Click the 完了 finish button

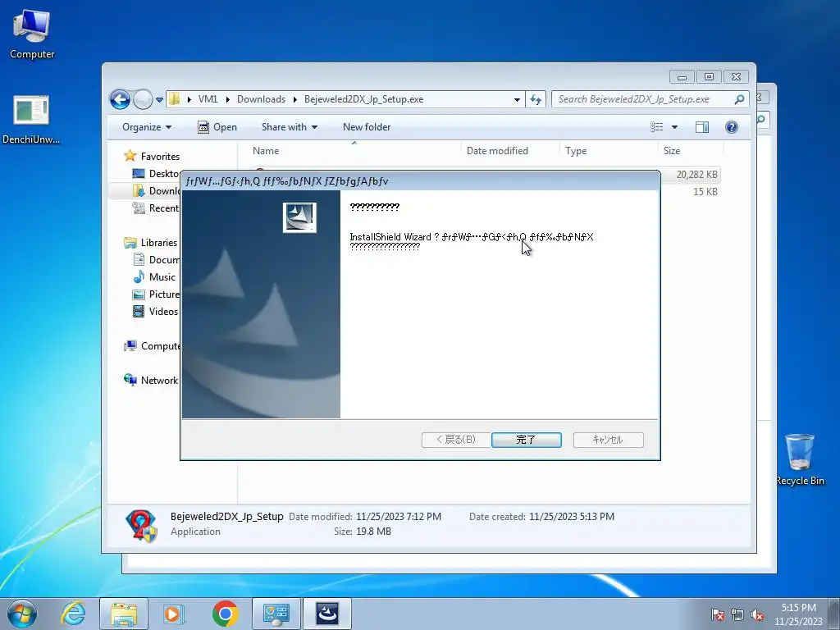click(526, 440)
